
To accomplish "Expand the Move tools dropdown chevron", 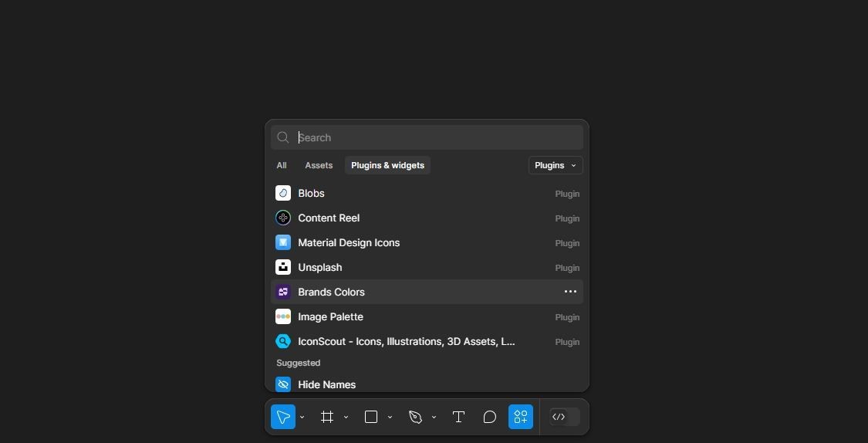I will pyautogui.click(x=302, y=417).
